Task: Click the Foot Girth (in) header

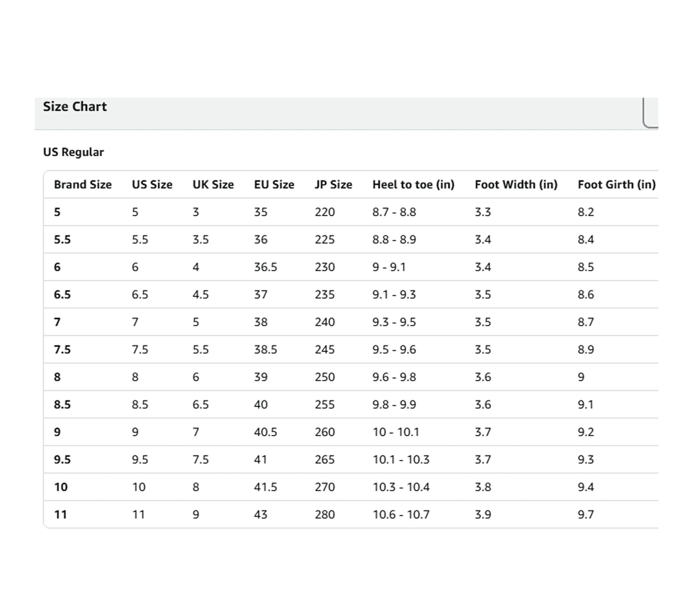Action: click(617, 185)
